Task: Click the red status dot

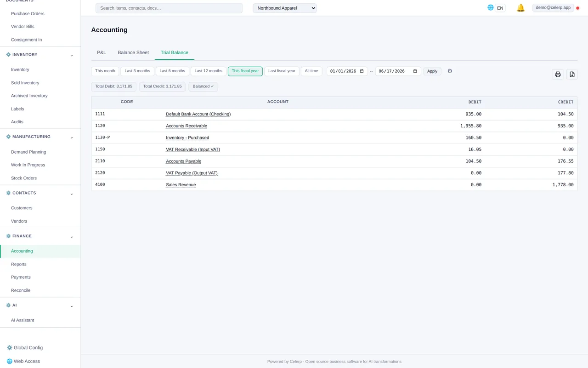Action: [x=578, y=8]
